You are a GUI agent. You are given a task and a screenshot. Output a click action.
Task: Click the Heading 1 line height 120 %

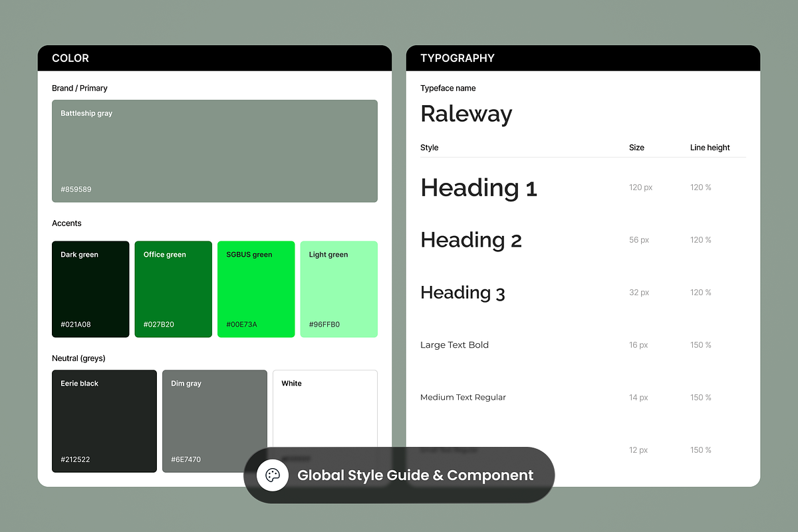701,188
